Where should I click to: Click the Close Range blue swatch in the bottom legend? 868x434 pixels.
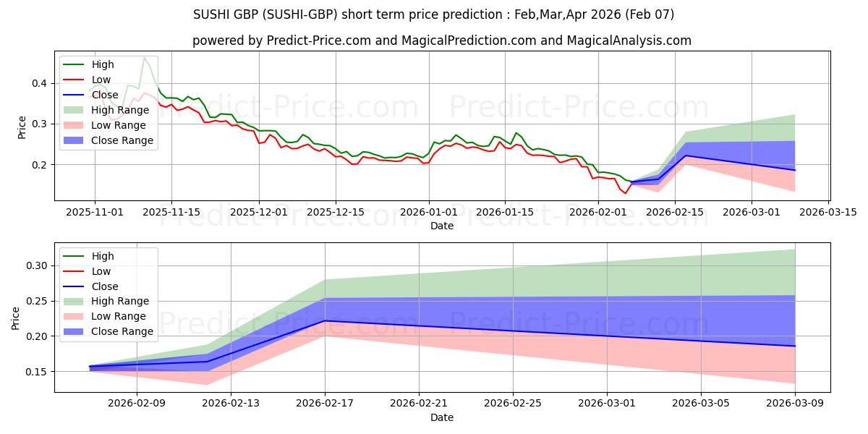pyautogui.click(x=74, y=331)
